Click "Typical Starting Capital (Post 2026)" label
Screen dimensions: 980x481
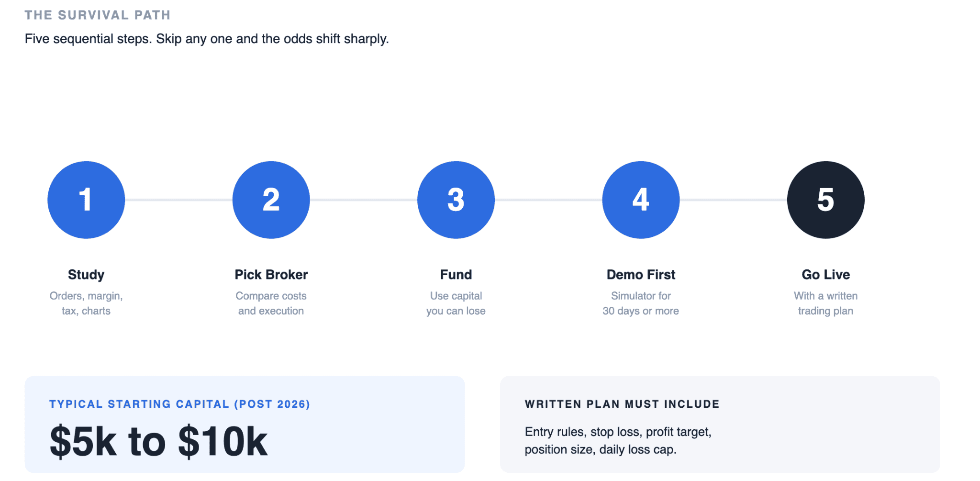pyautogui.click(x=179, y=404)
